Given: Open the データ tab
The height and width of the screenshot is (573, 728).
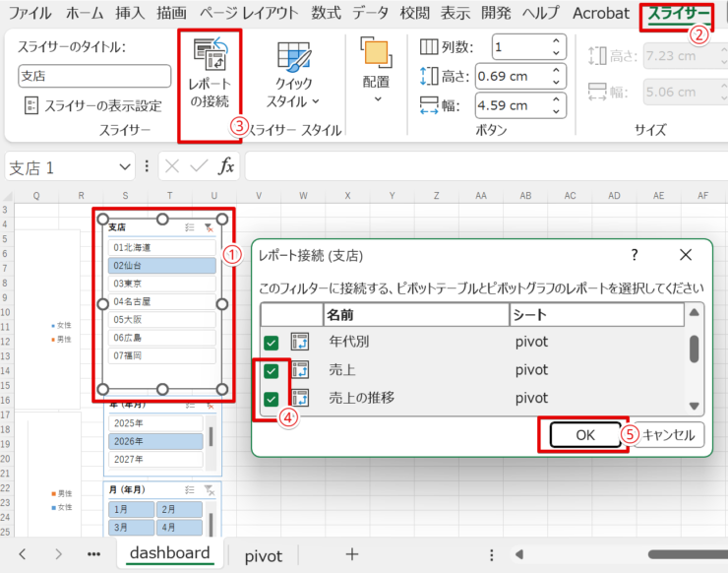Looking at the screenshot, I should click(370, 13).
